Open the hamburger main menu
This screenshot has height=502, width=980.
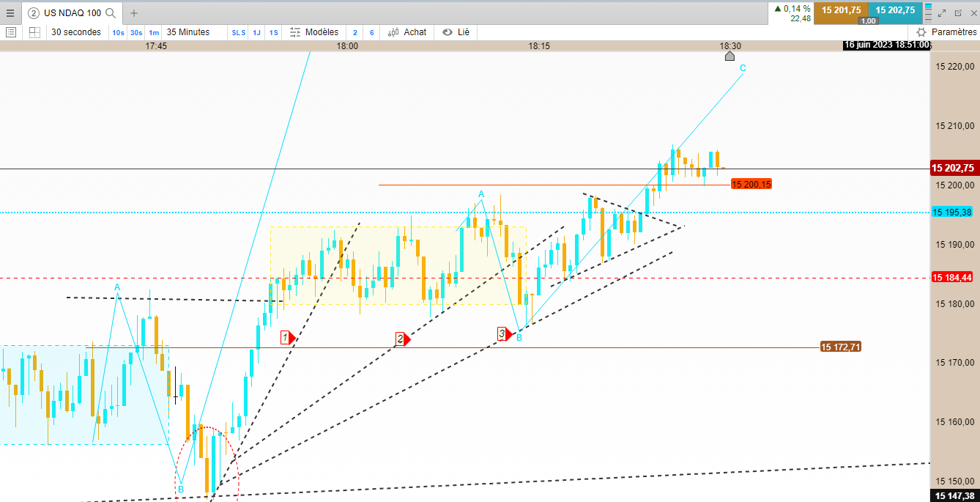10,12
